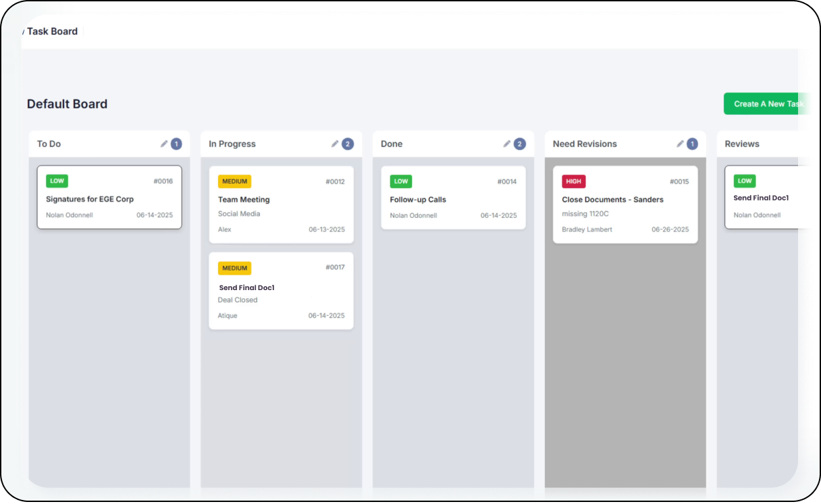Click the task count badge on To Do
Screen dimensions: 821x504
(176, 144)
